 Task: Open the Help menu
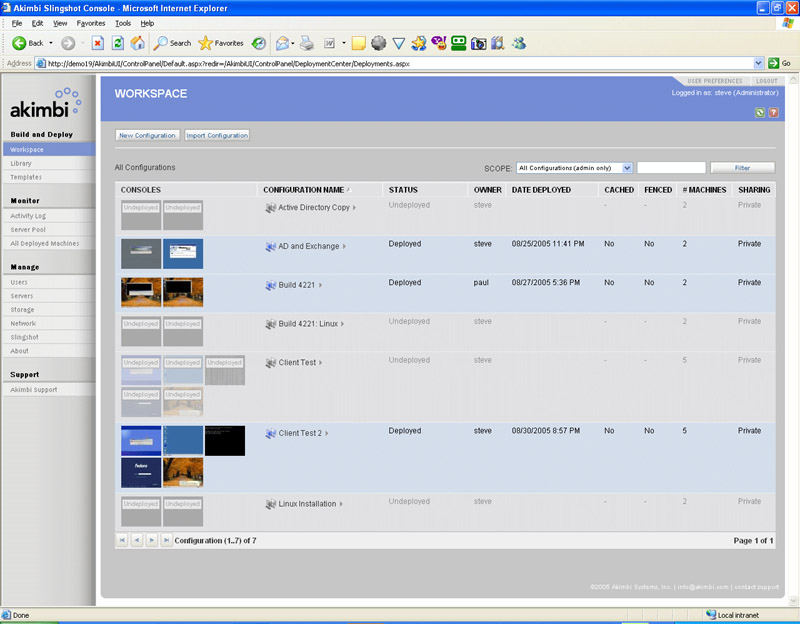[147, 23]
